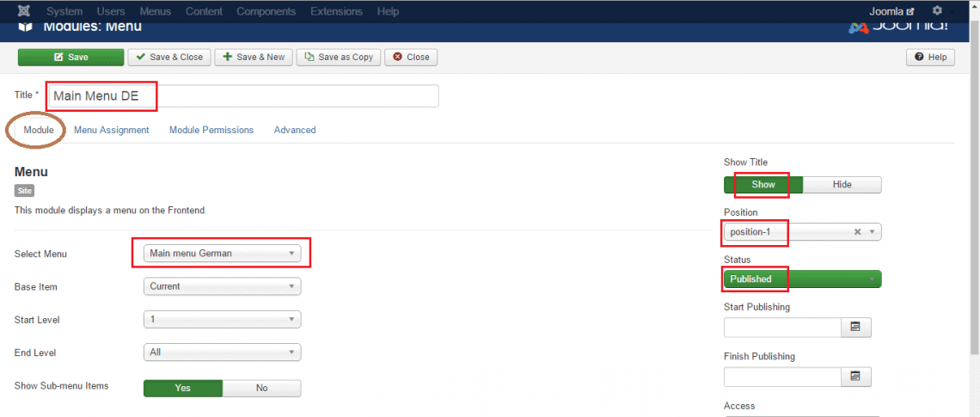Open Start Publishing calendar picker
The image size is (980, 417).
pos(855,328)
